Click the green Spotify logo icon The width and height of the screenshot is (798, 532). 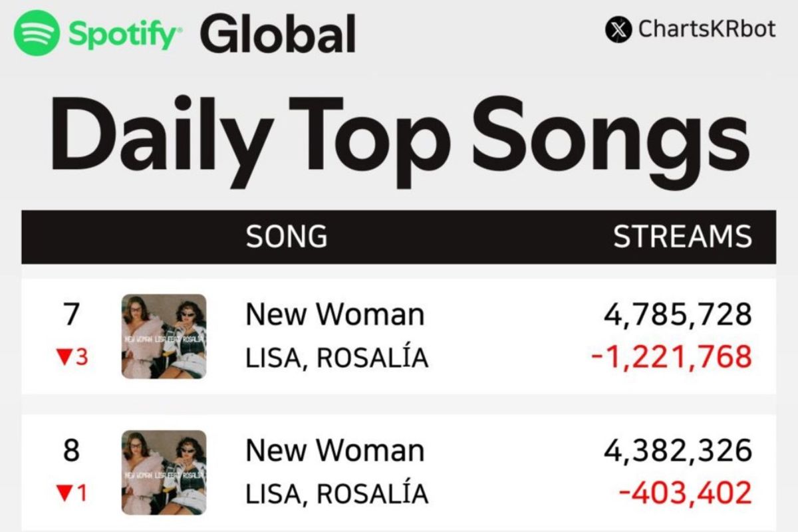point(37,32)
